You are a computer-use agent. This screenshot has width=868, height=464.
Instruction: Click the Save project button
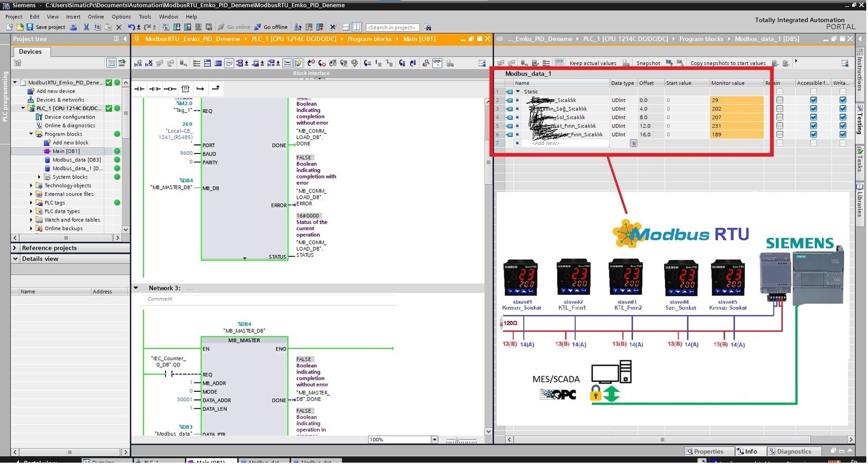click(46, 27)
